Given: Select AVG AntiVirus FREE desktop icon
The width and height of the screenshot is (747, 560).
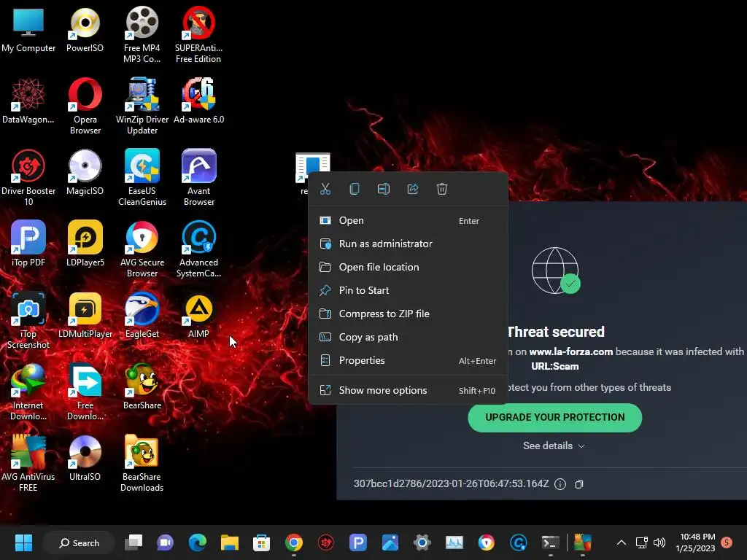Looking at the screenshot, I should (28, 464).
